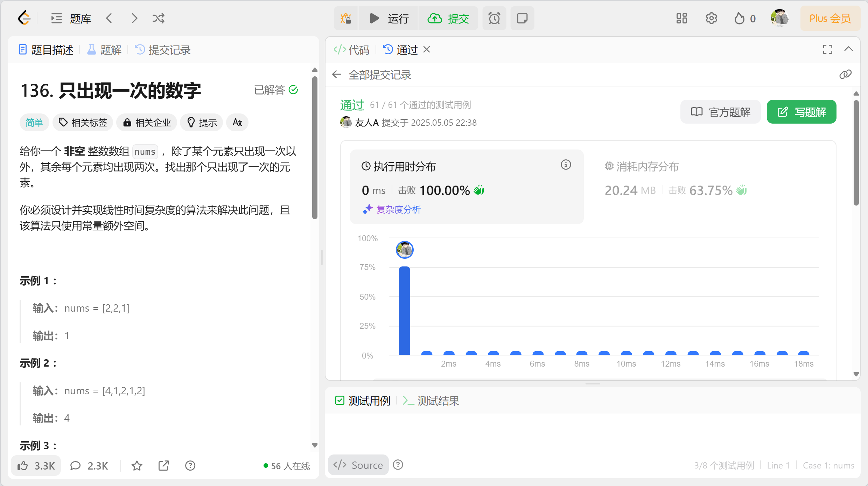
Task: Click the 写题解 button
Action: (x=801, y=112)
